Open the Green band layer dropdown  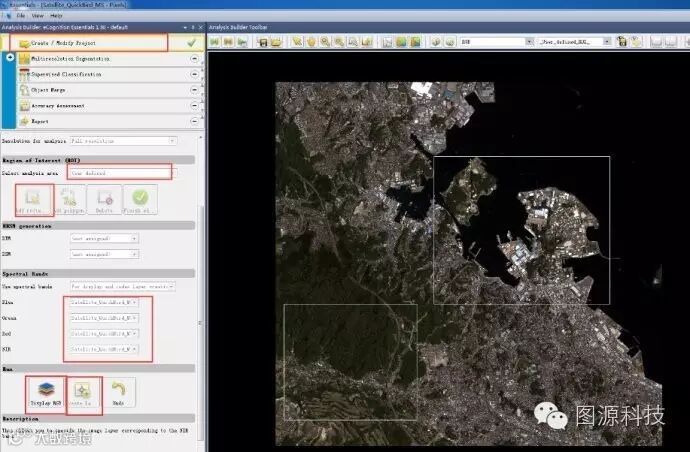pyautogui.click(x=104, y=318)
